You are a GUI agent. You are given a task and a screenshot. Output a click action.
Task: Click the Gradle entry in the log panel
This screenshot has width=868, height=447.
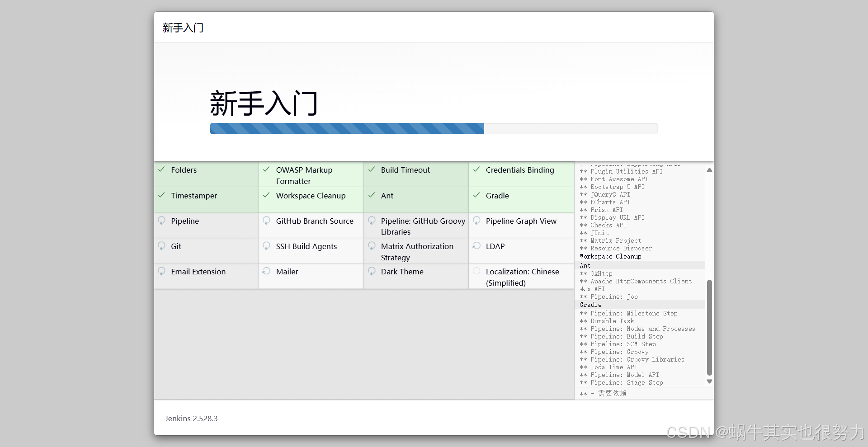click(x=590, y=305)
